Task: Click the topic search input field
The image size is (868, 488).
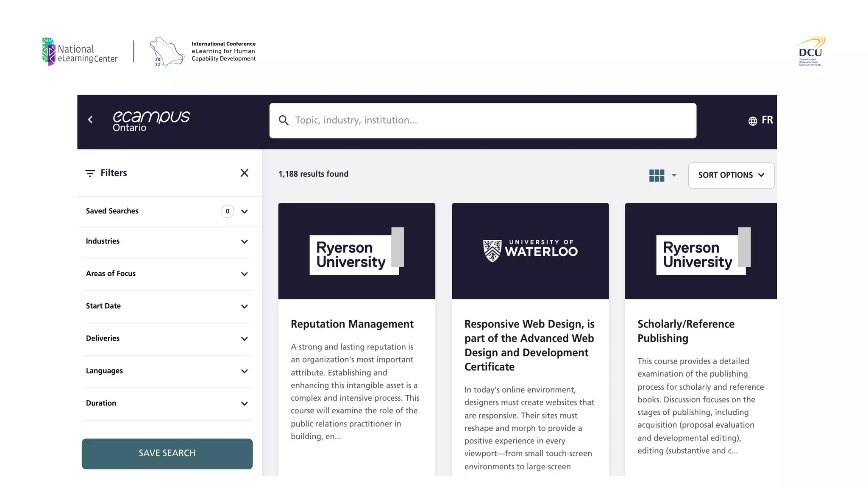Action: (x=487, y=121)
